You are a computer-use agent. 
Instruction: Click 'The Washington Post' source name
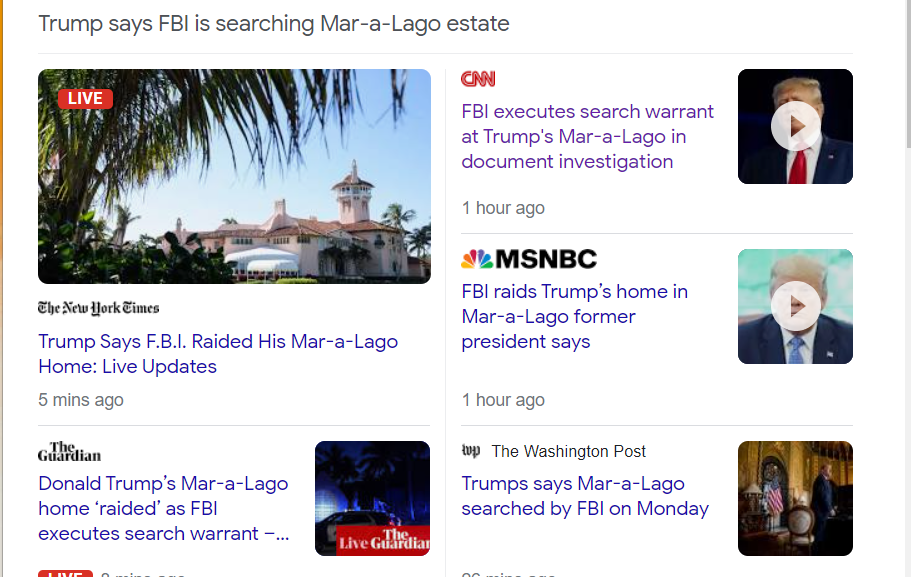point(569,452)
